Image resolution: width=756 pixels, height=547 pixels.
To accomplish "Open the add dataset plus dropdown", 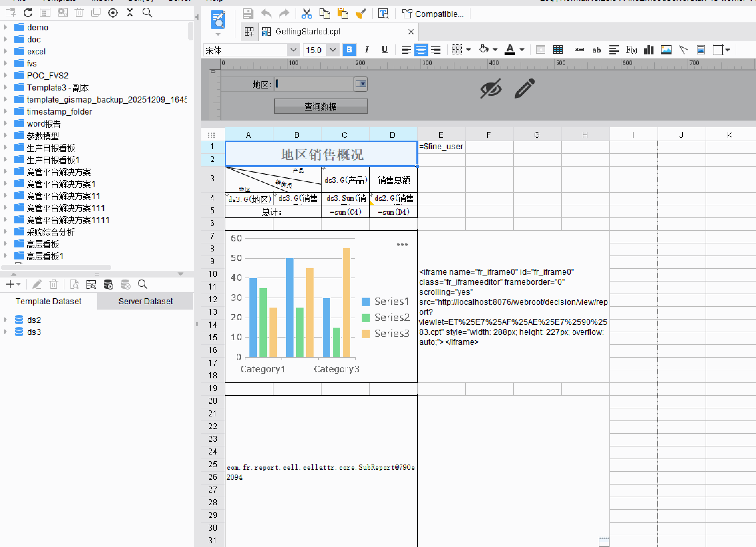I will [x=13, y=285].
